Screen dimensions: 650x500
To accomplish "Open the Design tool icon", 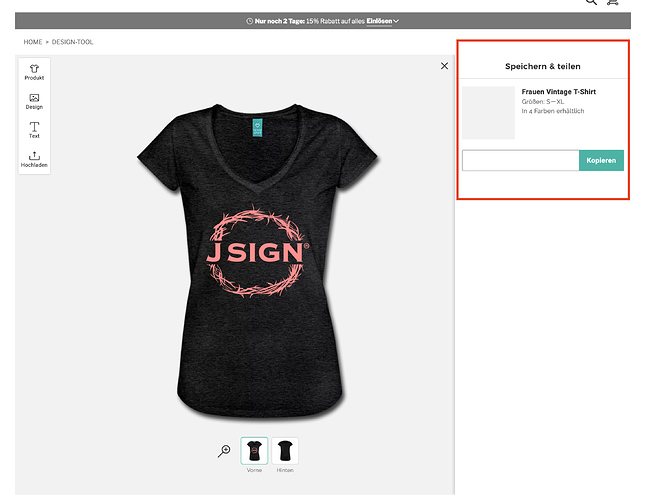I will (34, 101).
